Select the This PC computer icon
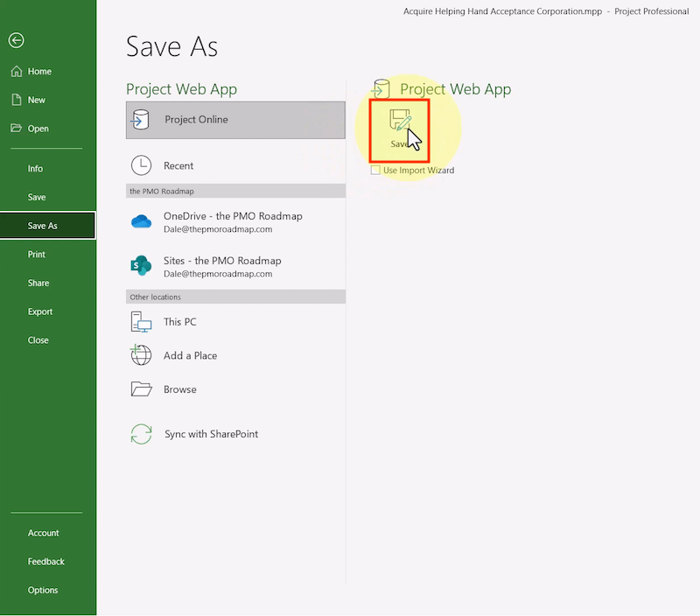700x616 pixels. tap(141, 322)
